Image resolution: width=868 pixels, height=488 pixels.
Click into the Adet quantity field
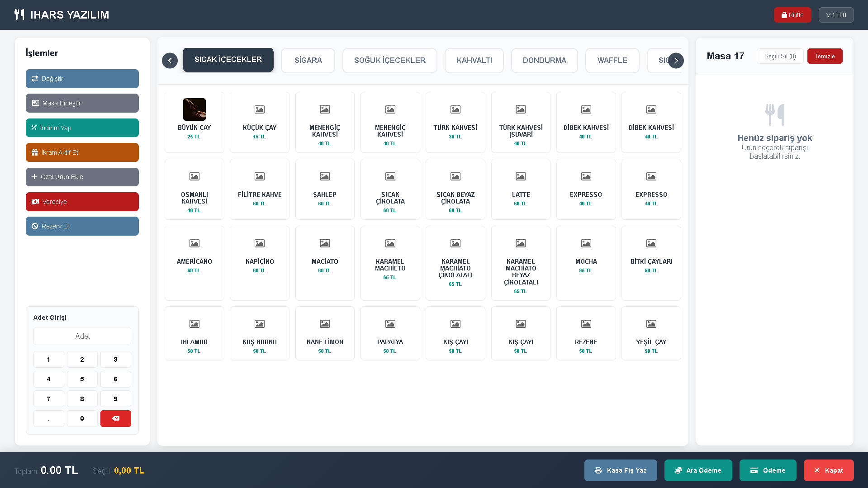(x=82, y=336)
